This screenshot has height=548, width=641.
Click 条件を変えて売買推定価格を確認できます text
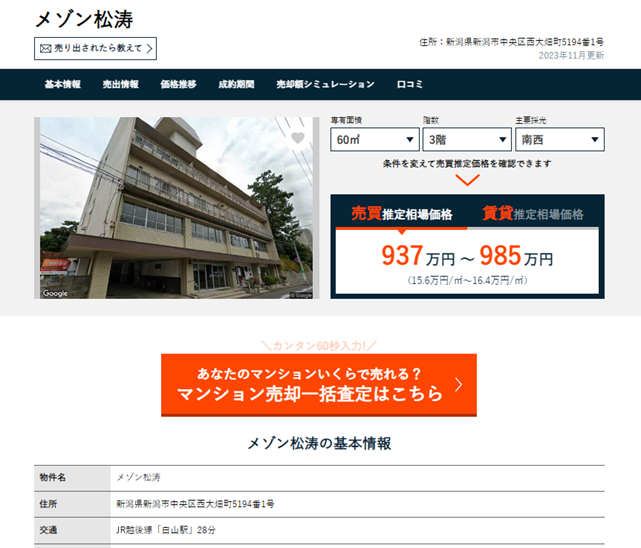pos(467,164)
